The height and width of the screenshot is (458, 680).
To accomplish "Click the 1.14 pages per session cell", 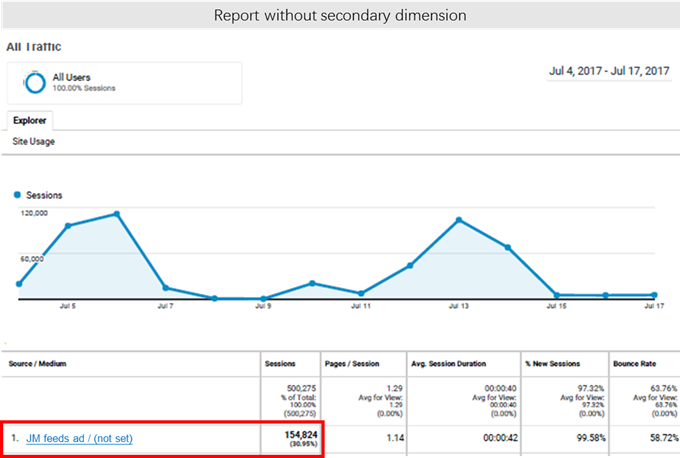I will click(x=395, y=438).
